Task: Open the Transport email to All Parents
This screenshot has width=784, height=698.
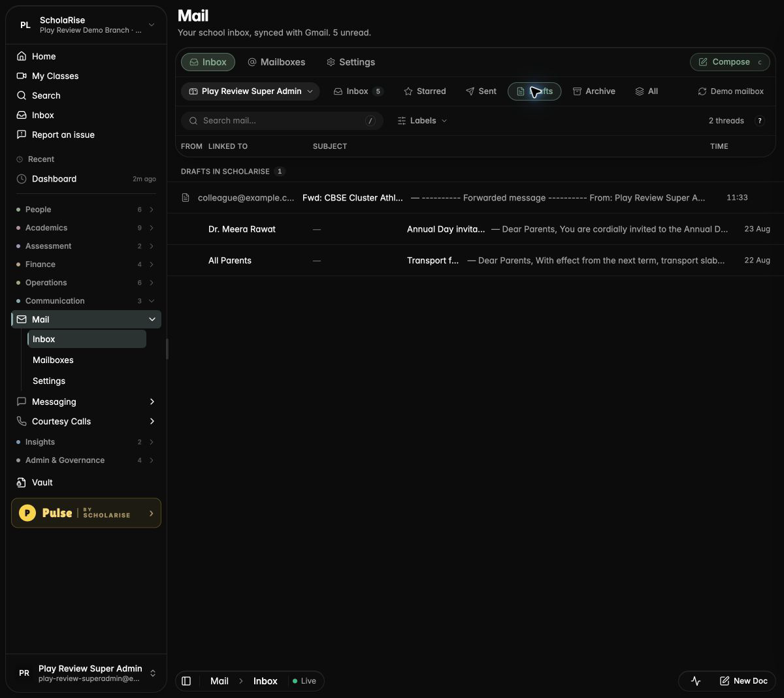Action: (x=475, y=261)
